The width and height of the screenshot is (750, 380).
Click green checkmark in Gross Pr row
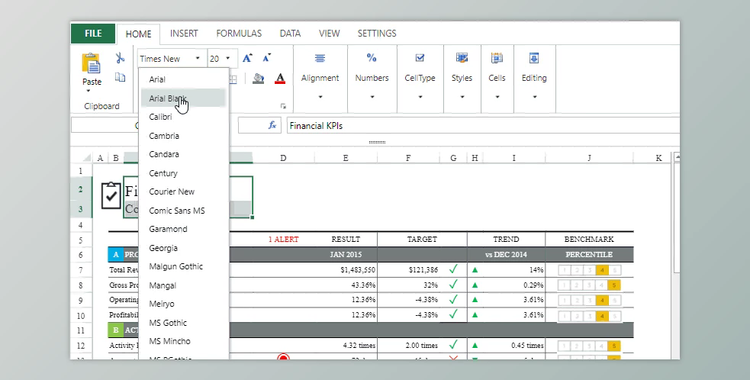(x=453, y=285)
